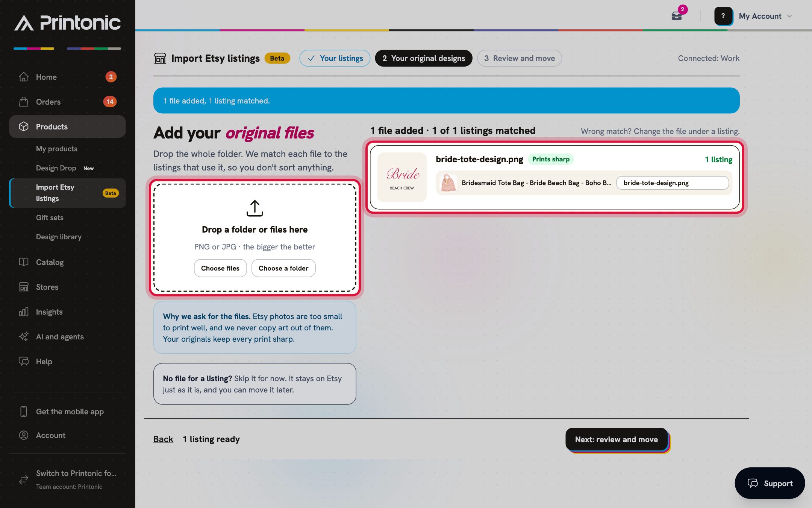Expand the My Account dropdown chevron

click(x=789, y=16)
